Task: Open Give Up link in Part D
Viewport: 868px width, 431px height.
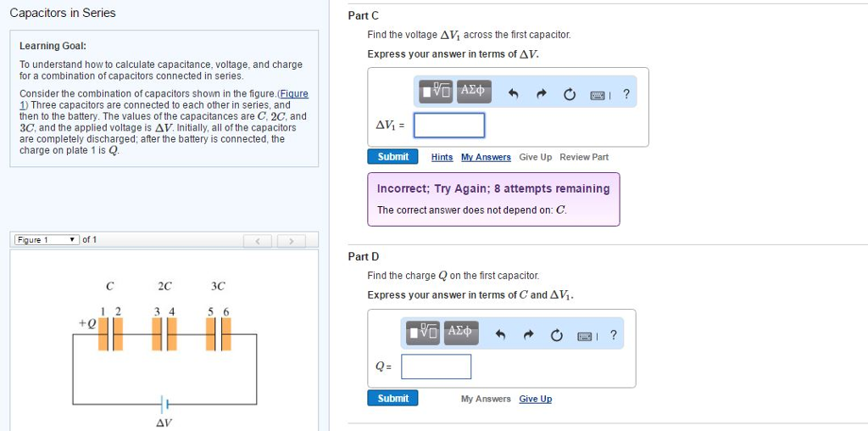Action: click(536, 399)
